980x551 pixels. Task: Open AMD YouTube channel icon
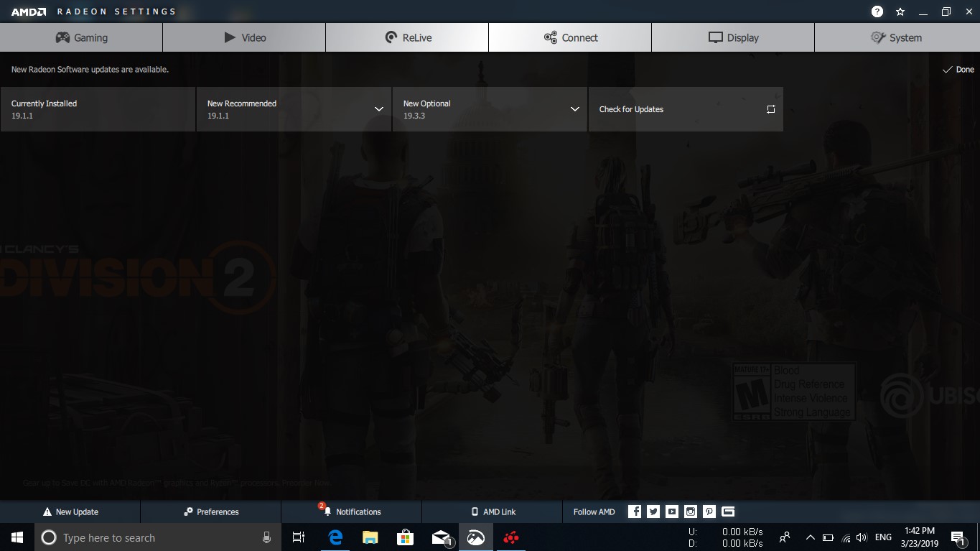pos(672,511)
